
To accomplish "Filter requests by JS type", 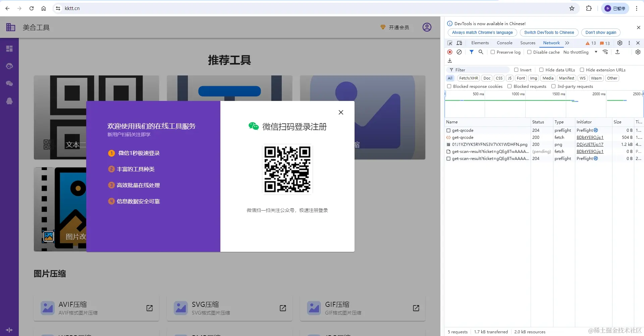I will click(509, 78).
